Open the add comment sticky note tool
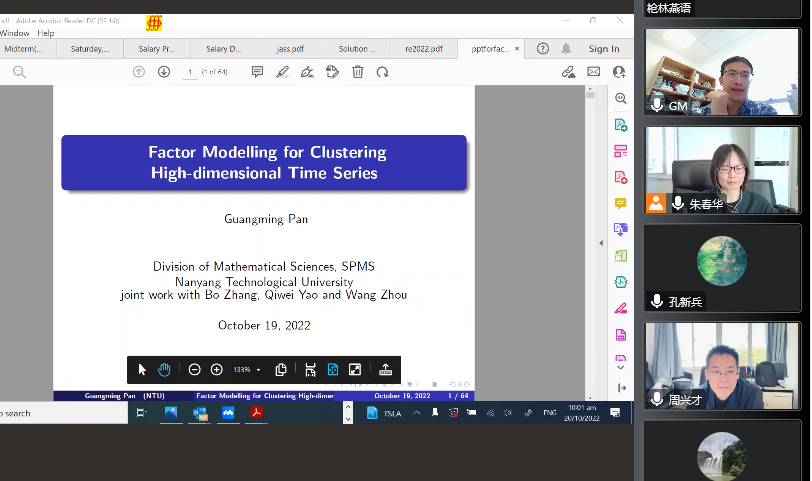 pyautogui.click(x=257, y=72)
